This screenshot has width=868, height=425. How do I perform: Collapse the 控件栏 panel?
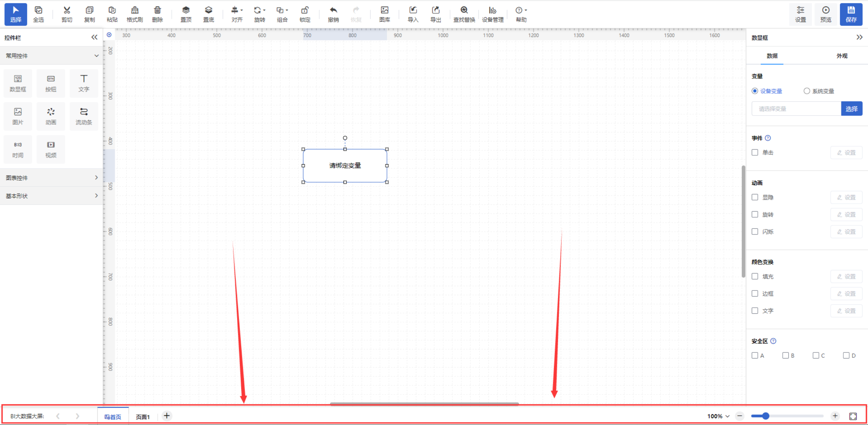click(x=94, y=37)
